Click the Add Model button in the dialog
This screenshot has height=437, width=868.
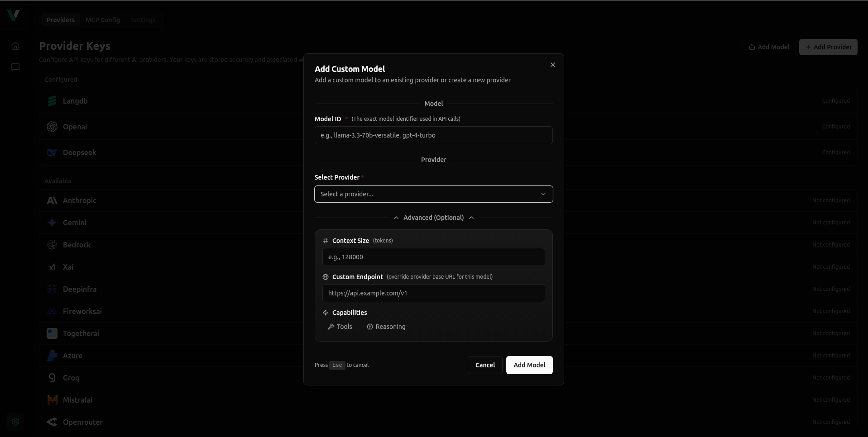(529, 365)
